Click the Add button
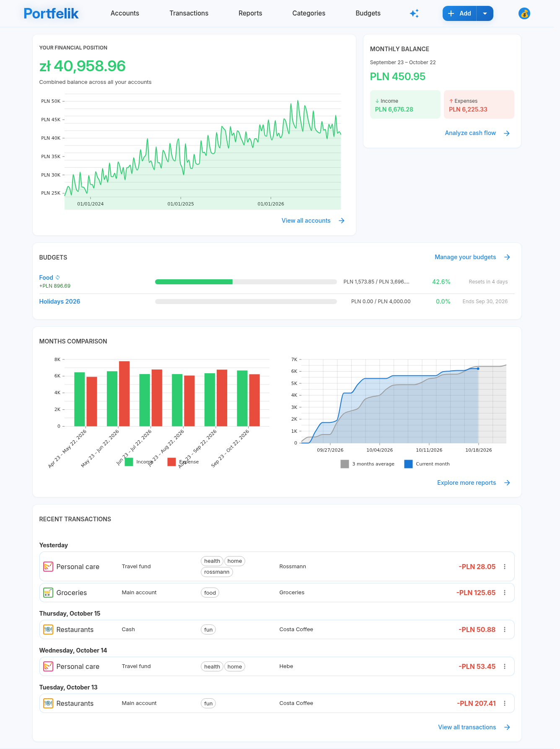 coord(459,13)
